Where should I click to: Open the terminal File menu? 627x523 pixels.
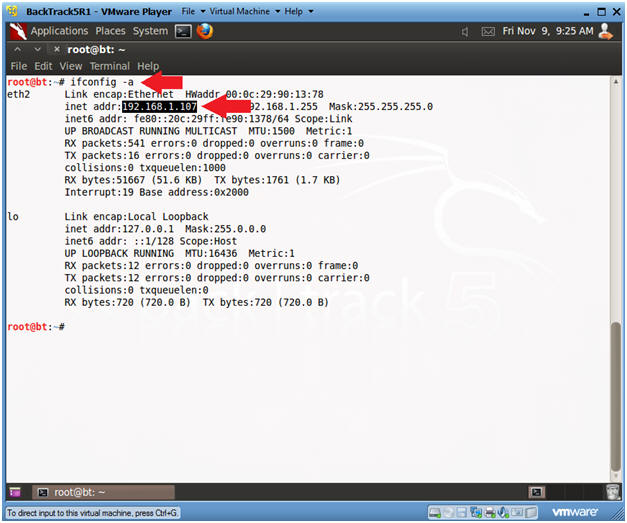19,66
